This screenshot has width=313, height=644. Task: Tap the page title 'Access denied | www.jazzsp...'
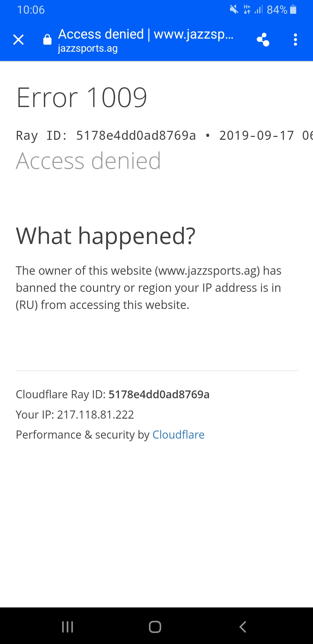[145, 34]
